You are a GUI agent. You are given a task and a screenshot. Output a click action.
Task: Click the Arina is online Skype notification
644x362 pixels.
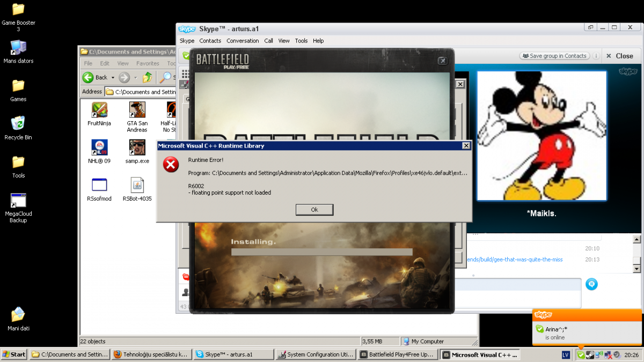(587, 327)
